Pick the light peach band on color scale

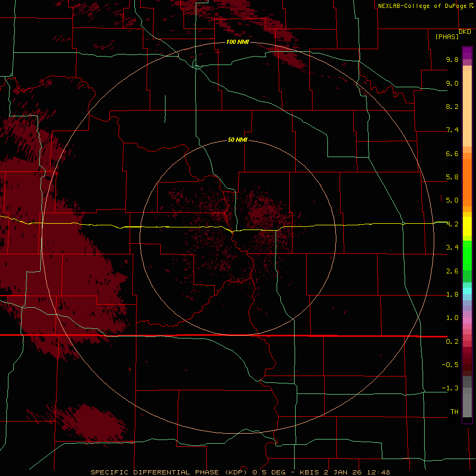point(467,108)
